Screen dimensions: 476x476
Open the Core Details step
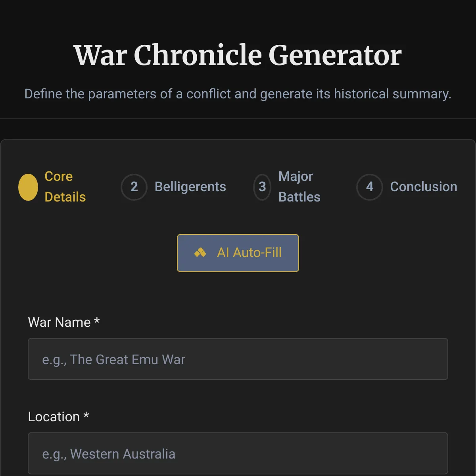coord(52,187)
